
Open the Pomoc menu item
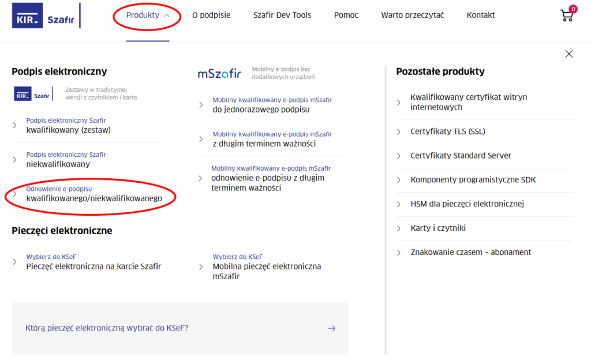click(x=346, y=15)
